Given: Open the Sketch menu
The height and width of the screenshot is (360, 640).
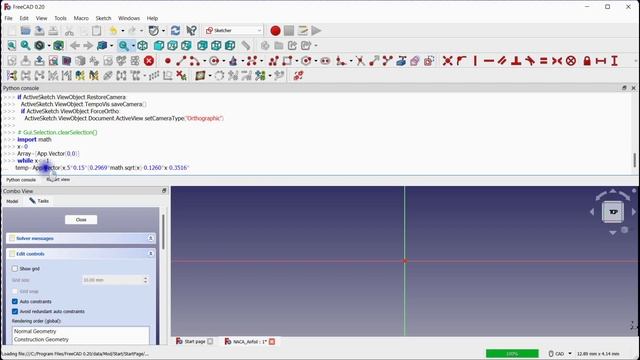Looking at the screenshot, I should click(x=103, y=18).
